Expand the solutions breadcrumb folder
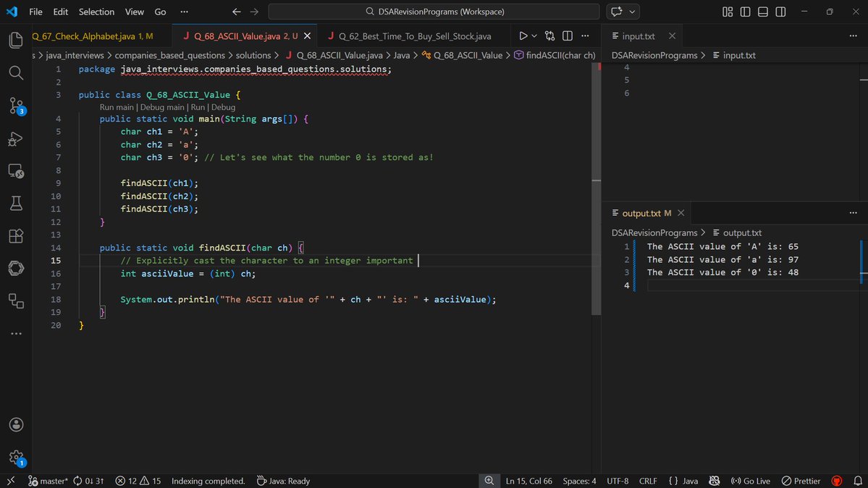Image resolution: width=868 pixels, height=488 pixels. pos(253,56)
